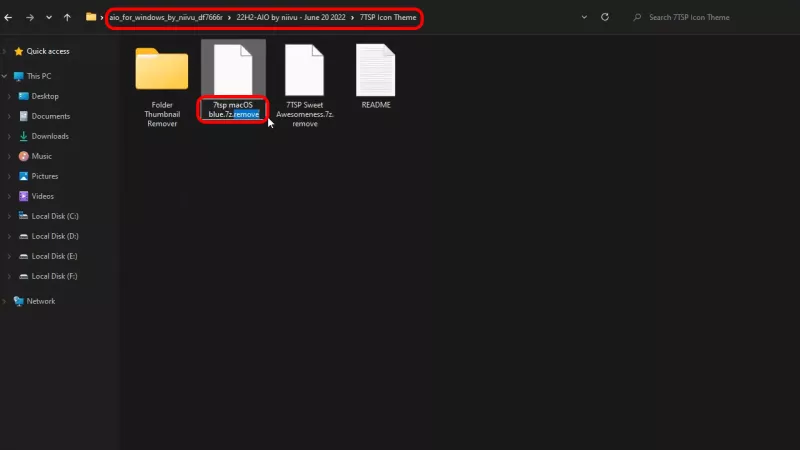Viewport: 800px width, 450px height.
Task: Open recent locations dropdown arrow
Action: click(x=49, y=17)
